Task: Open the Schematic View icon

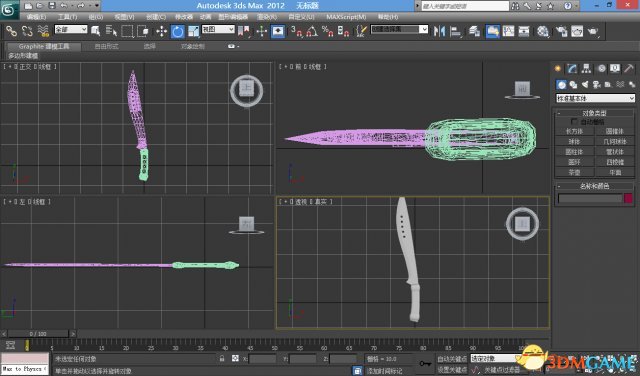Action: [524, 31]
